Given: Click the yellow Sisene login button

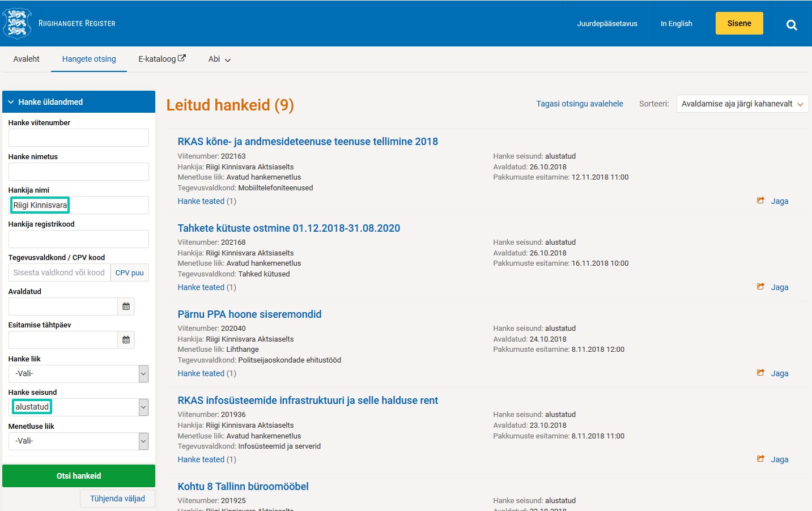Looking at the screenshot, I should tap(739, 23).
